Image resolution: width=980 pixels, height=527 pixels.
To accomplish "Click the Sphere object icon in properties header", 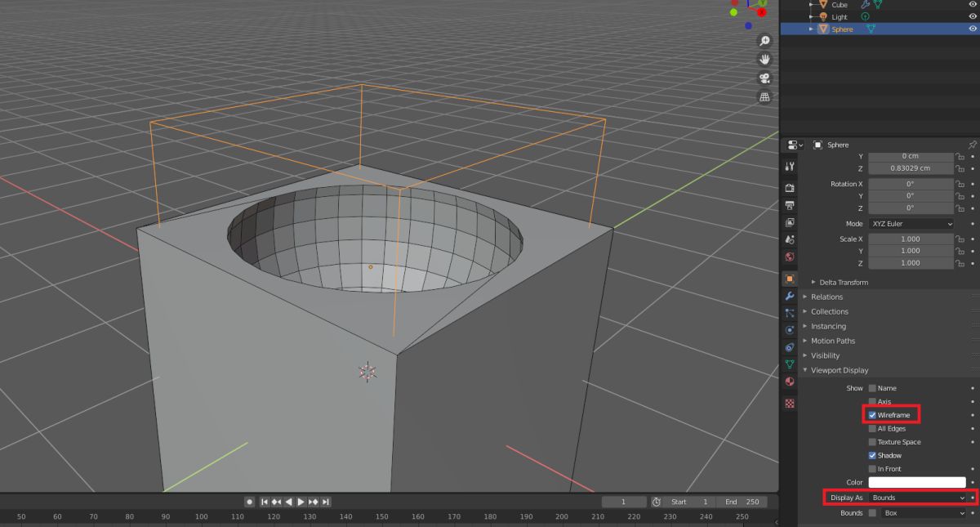I will (x=817, y=145).
